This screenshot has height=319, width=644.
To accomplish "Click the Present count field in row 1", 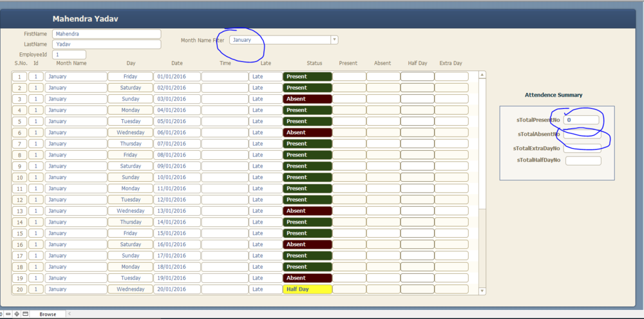I will [349, 77].
